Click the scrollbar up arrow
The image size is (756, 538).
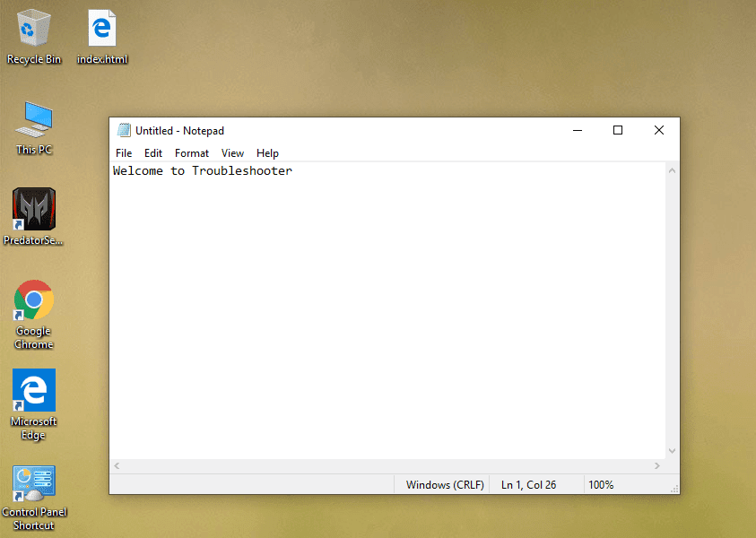click(x=672, y=169)
